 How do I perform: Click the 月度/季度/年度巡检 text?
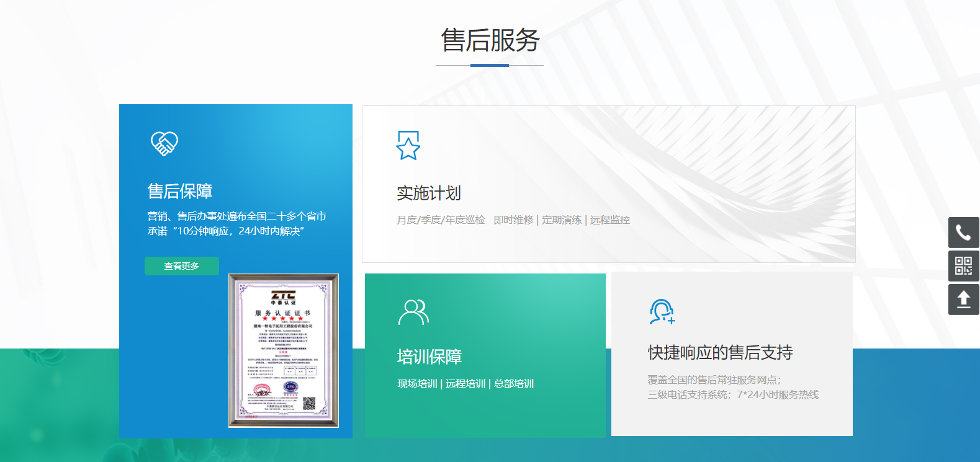coord(441,220)
